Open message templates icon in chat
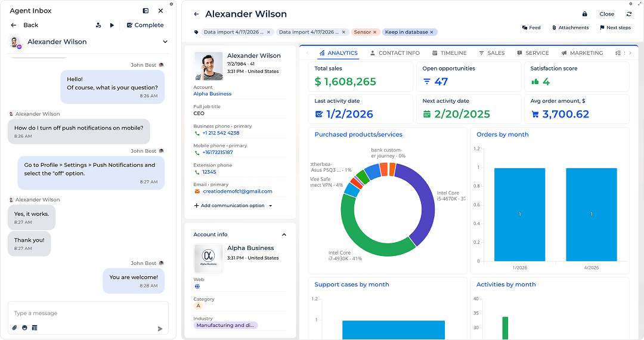 35,327
